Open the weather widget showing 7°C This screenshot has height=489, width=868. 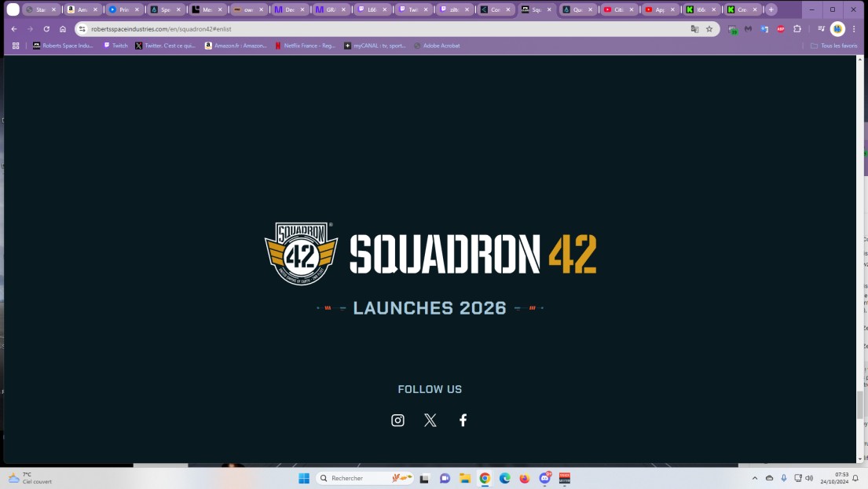point(31,478)
